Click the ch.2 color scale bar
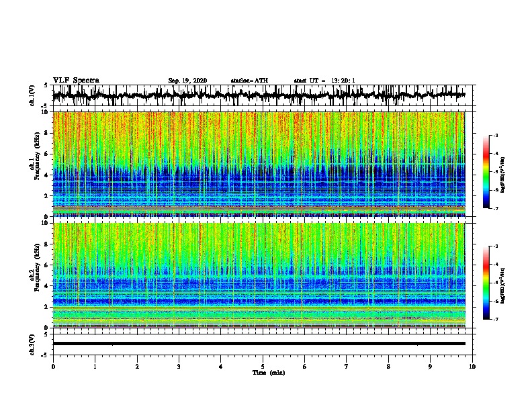 tap(486, 283)
